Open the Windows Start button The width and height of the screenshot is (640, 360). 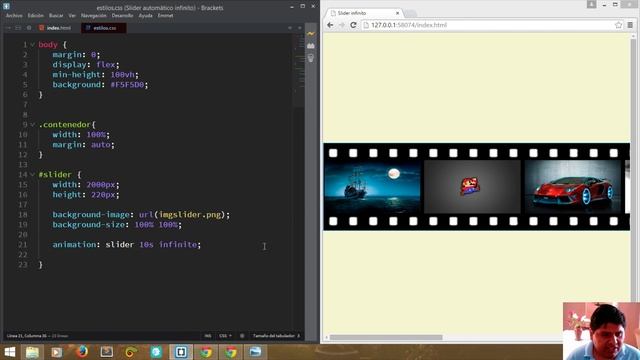(x=9, y=352)
